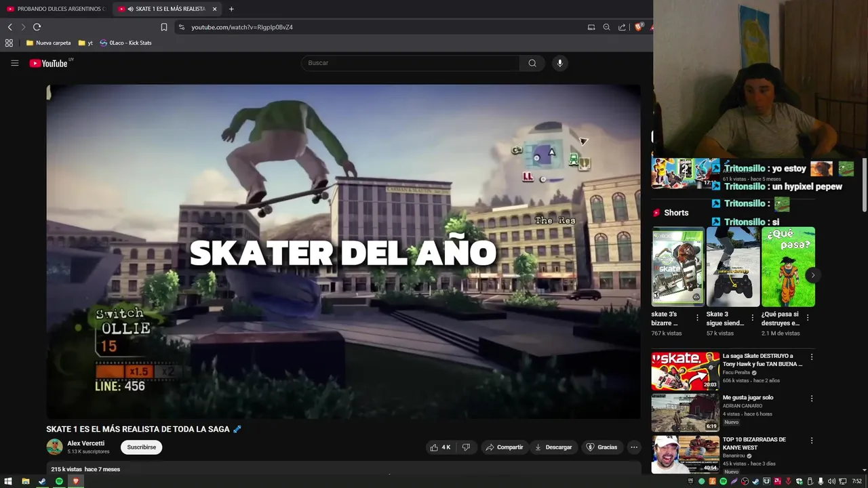Open the Windows Start menu
The width and height of the screenshot is (868, 488).
tap(8, 481)
